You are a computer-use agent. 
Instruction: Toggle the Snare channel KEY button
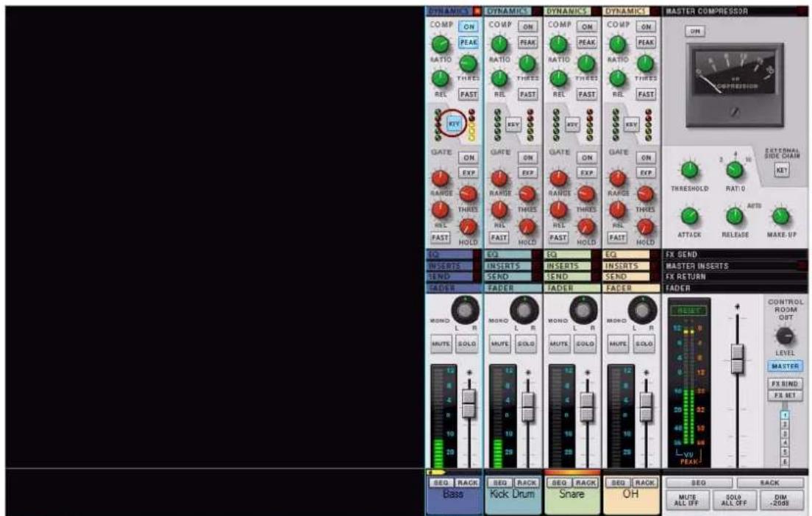click(572, 125)
